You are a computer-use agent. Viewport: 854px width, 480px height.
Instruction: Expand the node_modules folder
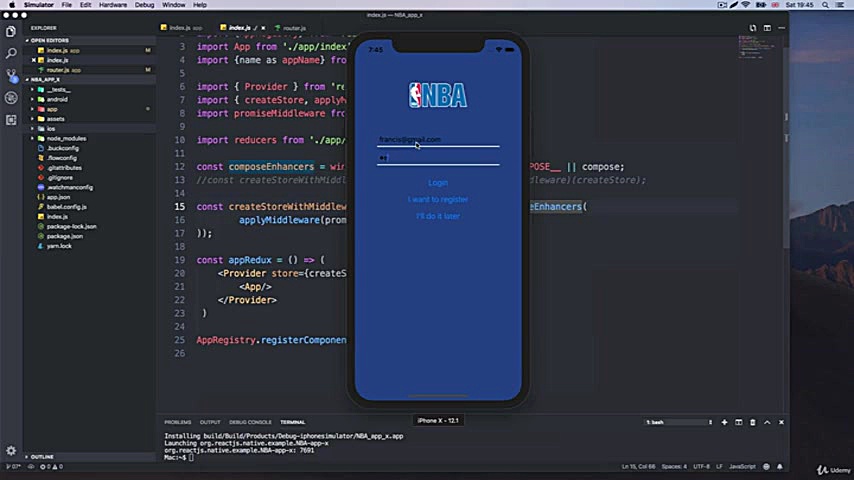click(x=66, y=138)
